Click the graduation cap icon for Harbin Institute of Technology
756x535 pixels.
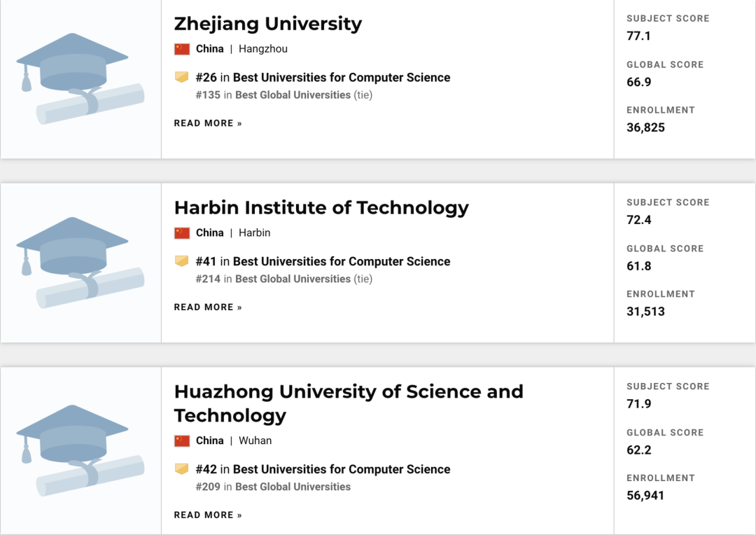79,260
